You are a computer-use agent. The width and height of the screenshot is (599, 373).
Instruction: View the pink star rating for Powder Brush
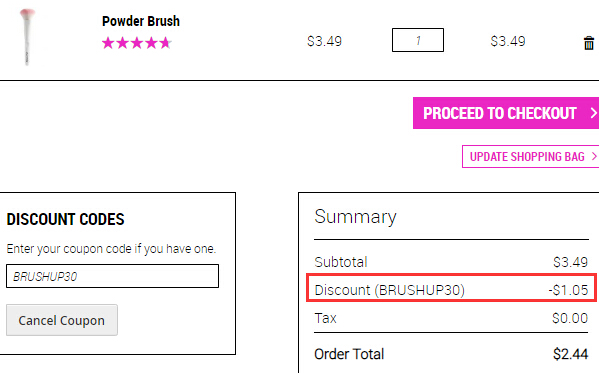137,43
